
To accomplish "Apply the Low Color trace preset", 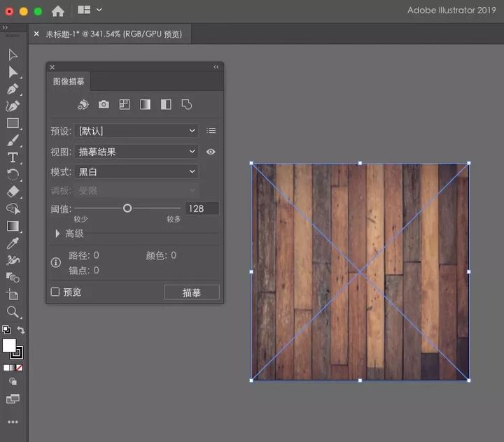I will pyautogui.click(x=125, y=104).
